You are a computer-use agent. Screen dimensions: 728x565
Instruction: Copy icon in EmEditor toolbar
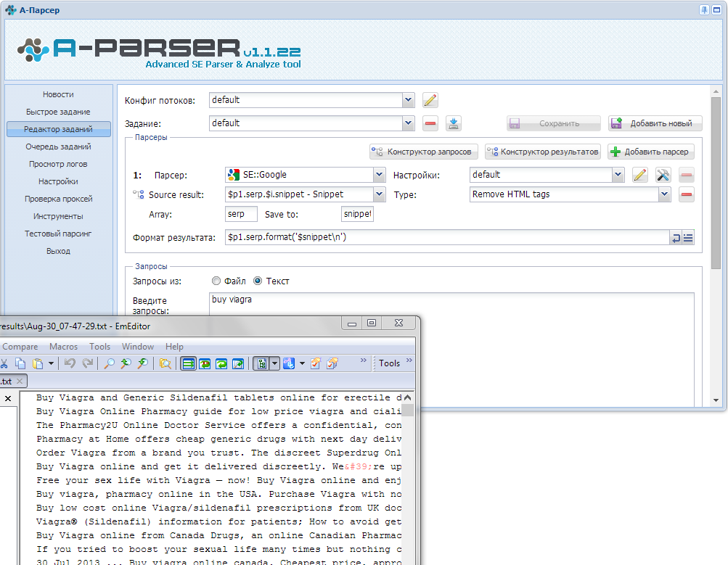20,363
